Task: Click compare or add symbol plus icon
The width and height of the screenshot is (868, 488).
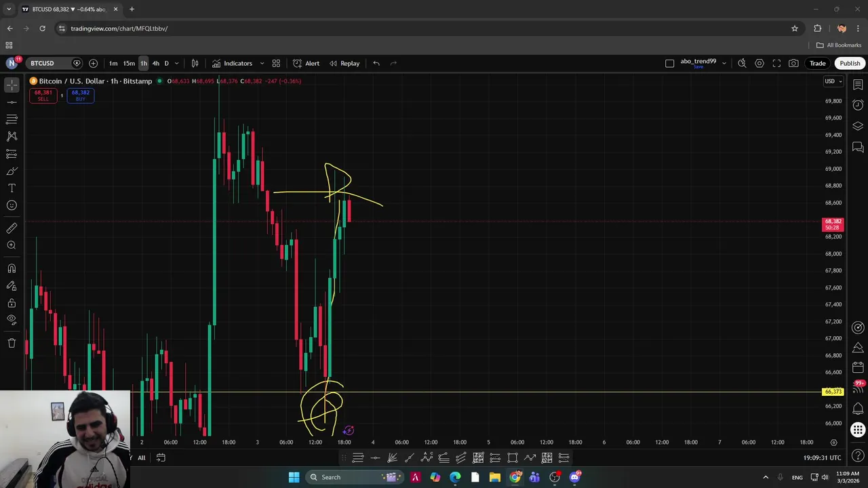Action: [94, 63]
